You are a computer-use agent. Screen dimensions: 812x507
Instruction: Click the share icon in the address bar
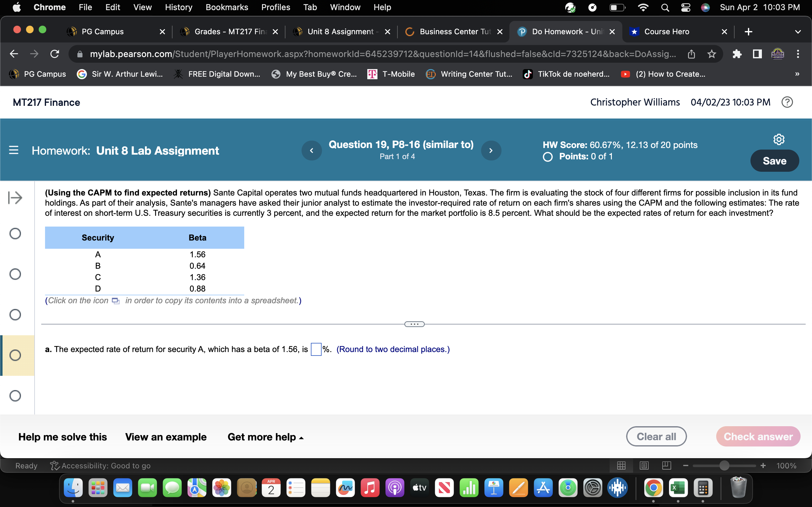pos(691,54)
